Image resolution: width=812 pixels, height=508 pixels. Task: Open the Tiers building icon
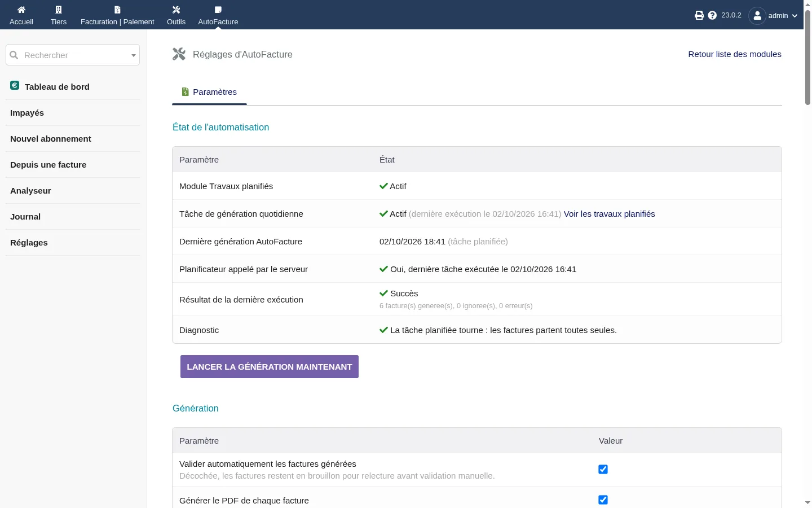(59, 10)
